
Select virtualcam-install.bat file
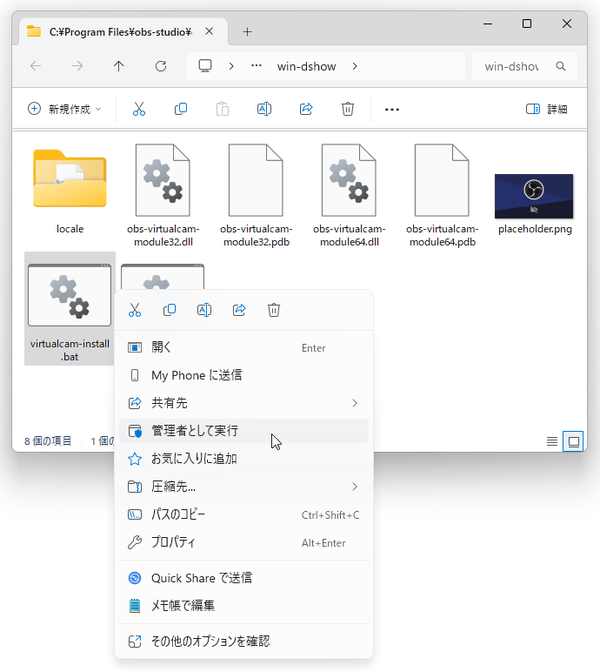[x=70, y=309]
